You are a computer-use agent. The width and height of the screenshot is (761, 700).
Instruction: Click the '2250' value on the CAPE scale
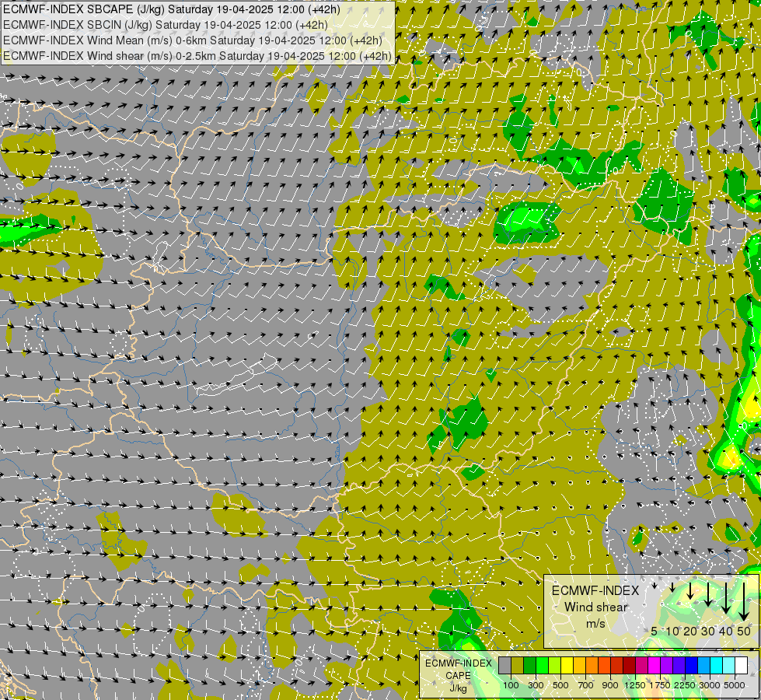[x=685, y=685]
